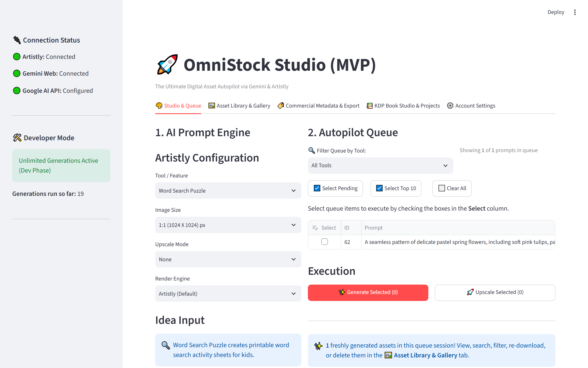The height and width of the screenshot is (368, 588).
Task: Open the Upscale Mode dropdown set to None
Action: tap(228, 259)
